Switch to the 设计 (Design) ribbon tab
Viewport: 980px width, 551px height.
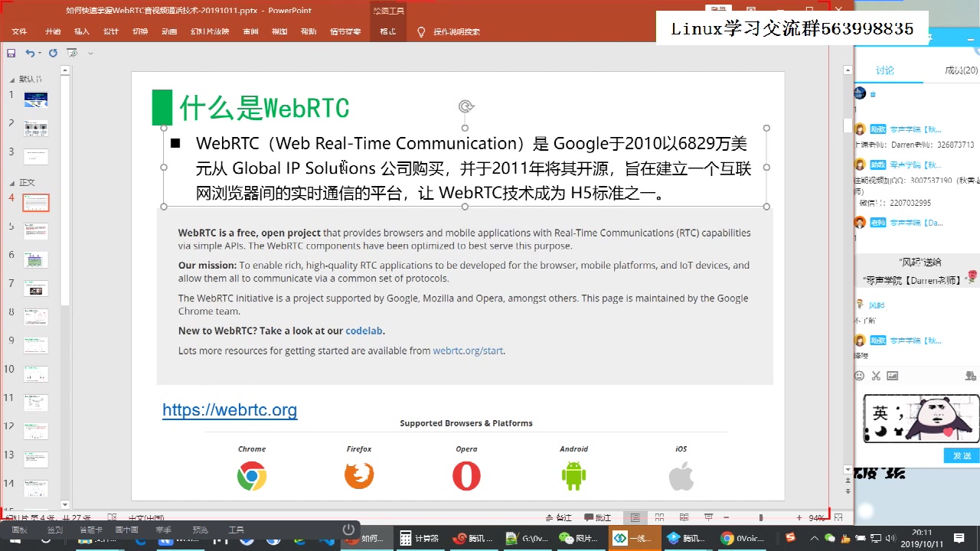111,32
